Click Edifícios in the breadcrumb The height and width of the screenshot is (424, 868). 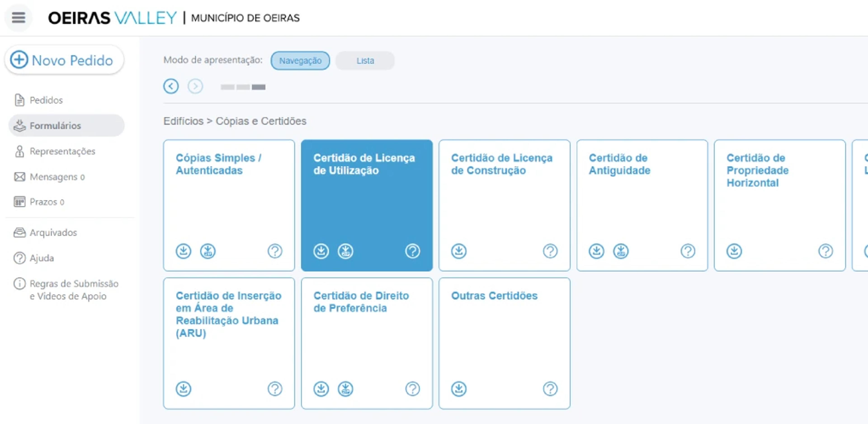pos(183,121)
